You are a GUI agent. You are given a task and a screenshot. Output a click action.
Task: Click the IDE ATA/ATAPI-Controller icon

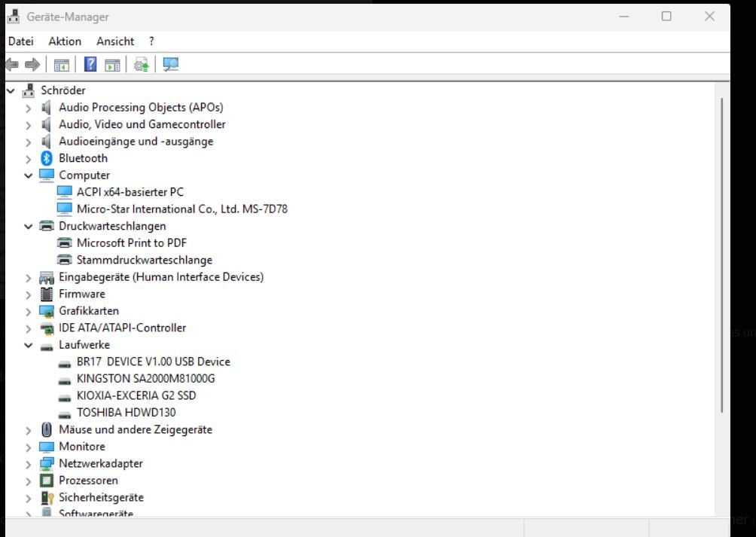click(46, 328)
